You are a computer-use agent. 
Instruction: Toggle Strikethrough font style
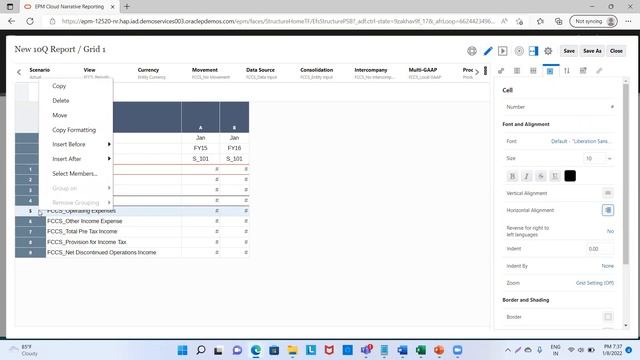541,176
